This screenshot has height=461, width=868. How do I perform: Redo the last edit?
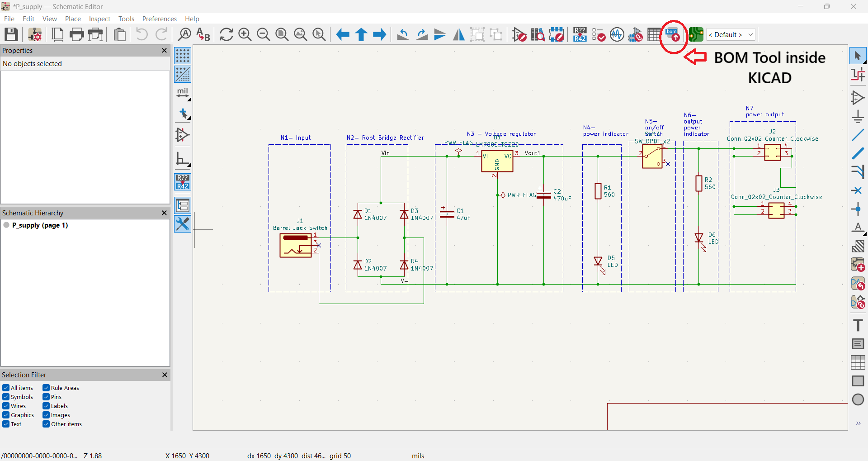coord(161,34)
